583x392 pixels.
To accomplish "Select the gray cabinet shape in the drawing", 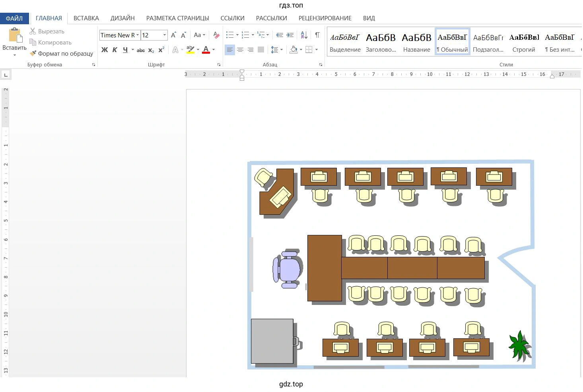I will [272, 341].
